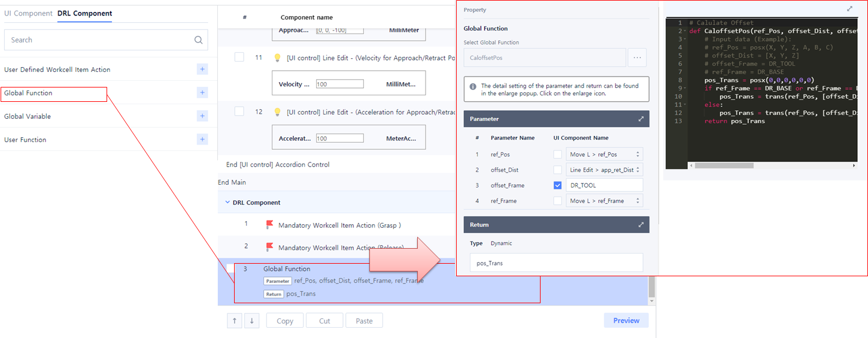Enlarge the Return section popup
868x338 pixels.
point(641,225)
